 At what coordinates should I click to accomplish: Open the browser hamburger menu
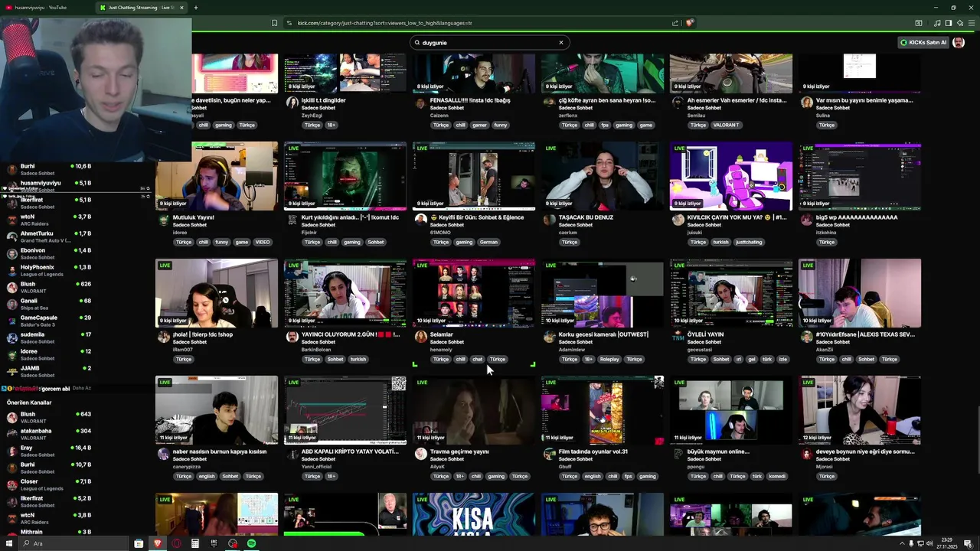point(971,23)
